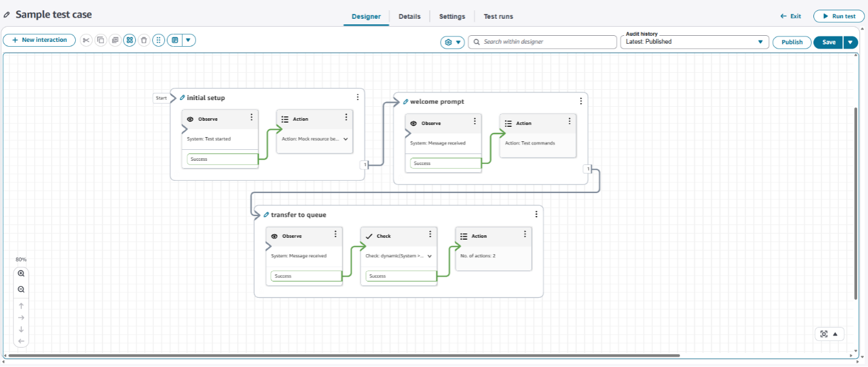Click the Publish button
868x367 pixels.
coord(792,42)
